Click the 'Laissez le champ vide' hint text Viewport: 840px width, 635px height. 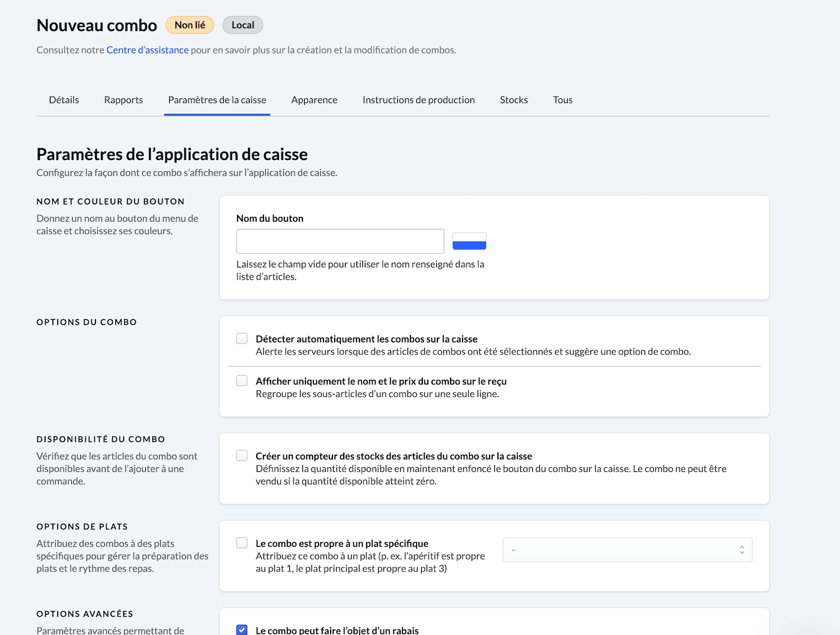click(360, 270)
